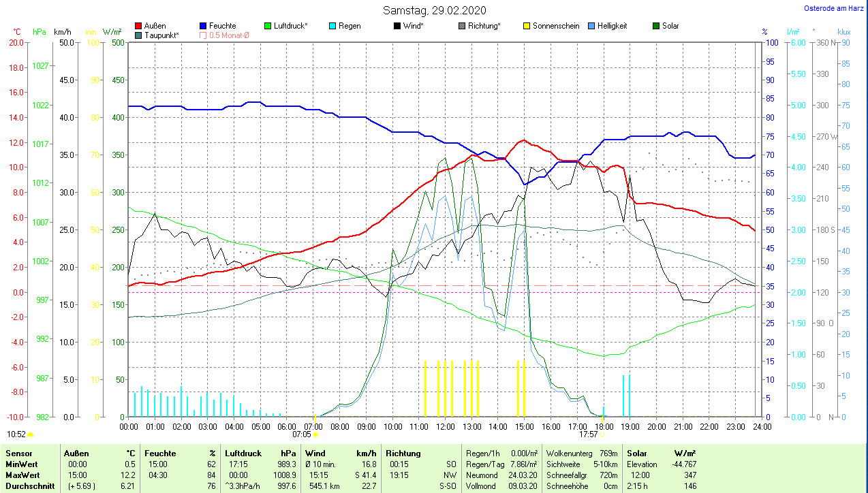Toggle the 0.5 Monat-Ø legend box

(203, 35)
